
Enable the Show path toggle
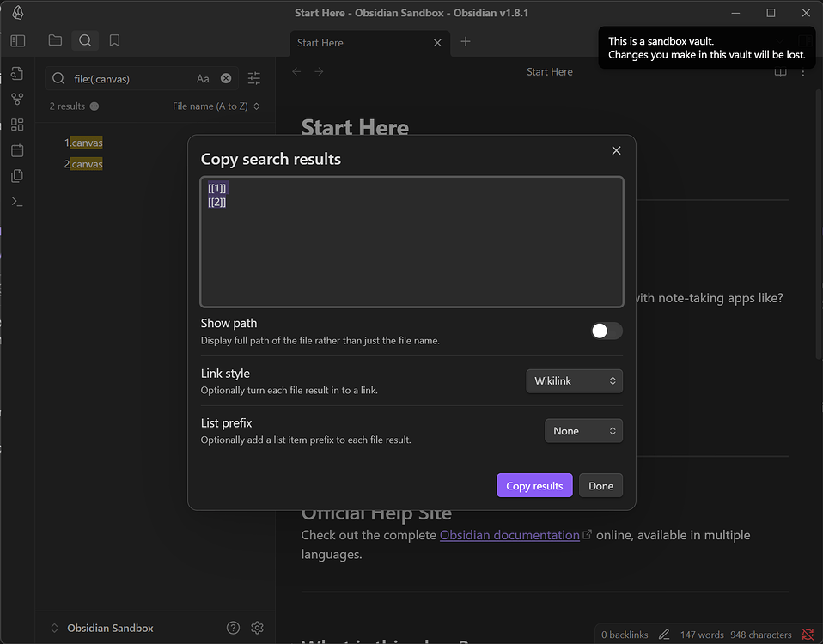pos(607,331)
